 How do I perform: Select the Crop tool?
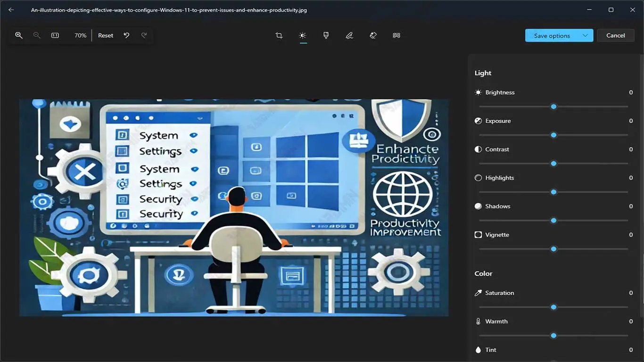click(279, 35)
